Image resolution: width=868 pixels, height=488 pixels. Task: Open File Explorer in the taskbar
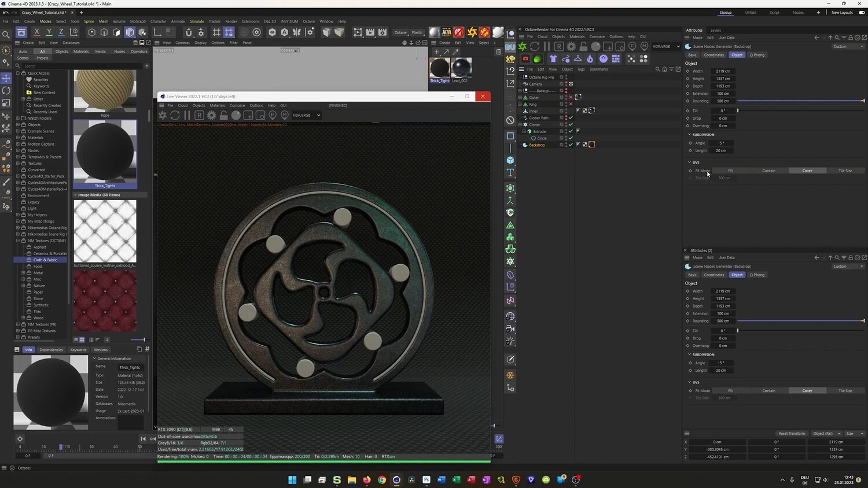(x=352, y=480)
